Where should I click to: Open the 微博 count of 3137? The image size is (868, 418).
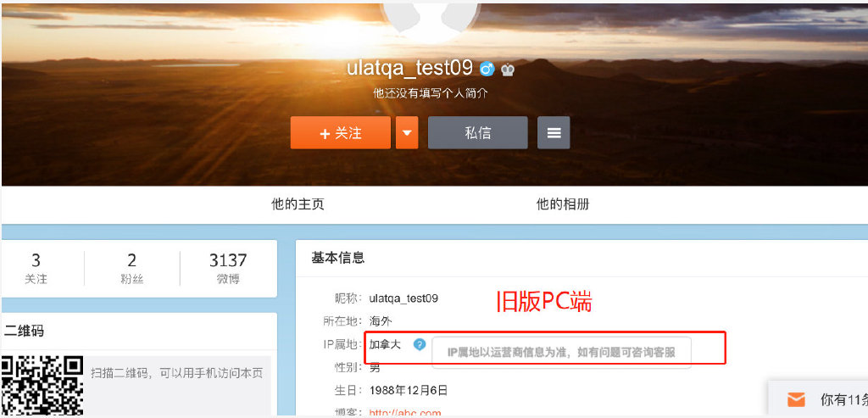[x=228, y=268]
